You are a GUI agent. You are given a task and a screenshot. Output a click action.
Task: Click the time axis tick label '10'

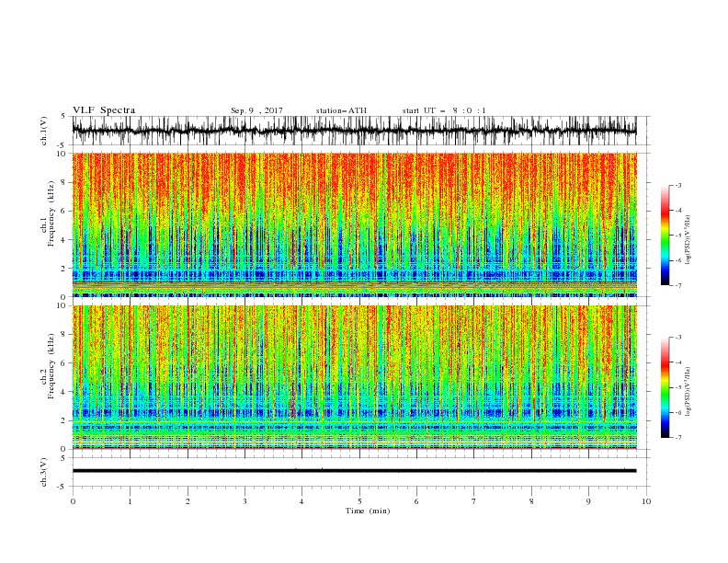pyautogui.click(x=646, y=501)
